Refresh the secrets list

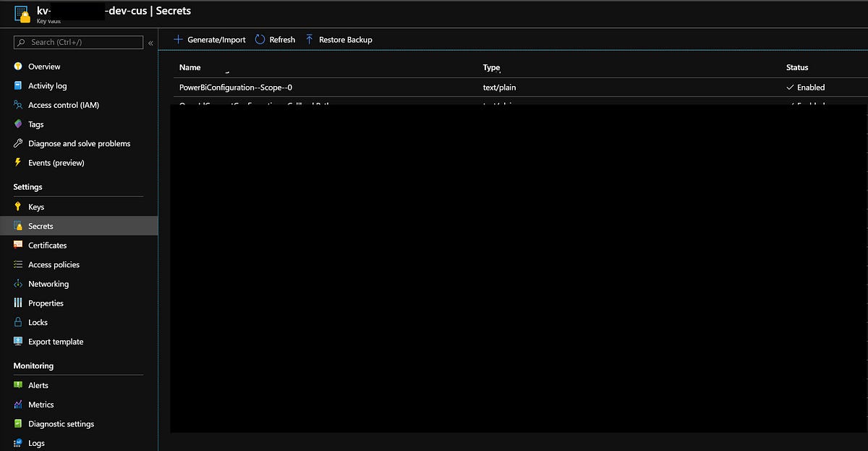274,39
